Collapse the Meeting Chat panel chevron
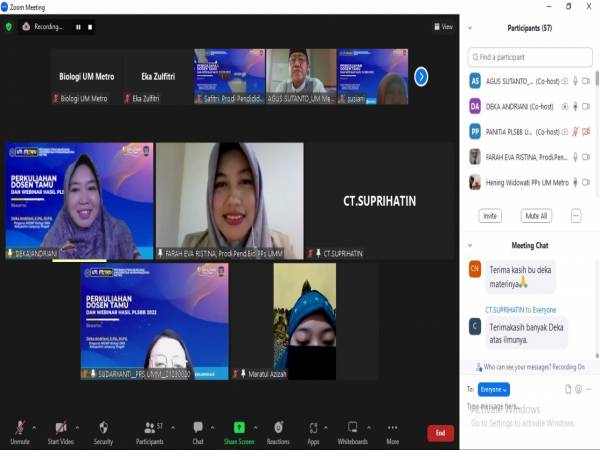This screenshot has width=600, height=450. coord(472,245)
